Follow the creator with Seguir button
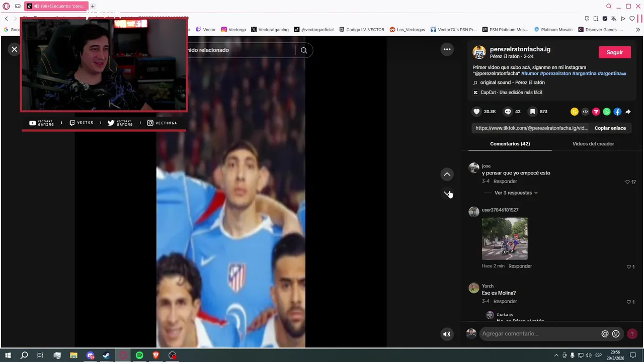The width and height of the screenshot is (644, 362). coord(614,52)
